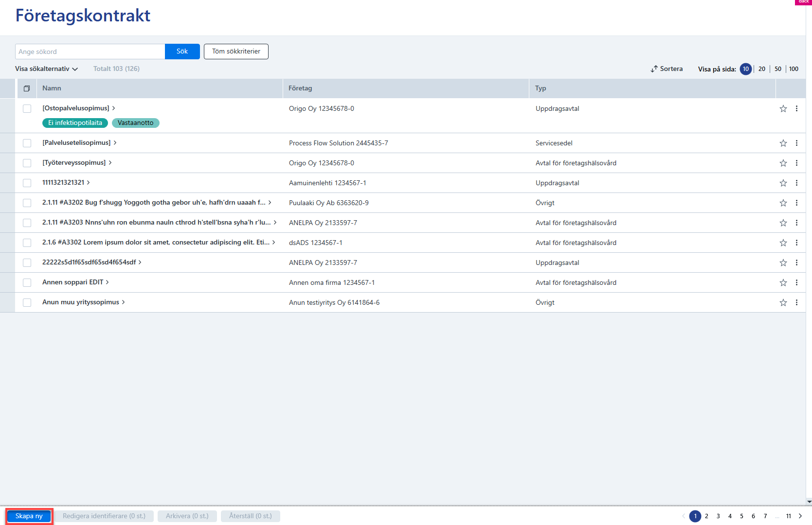Open three-dot menu for 1111321321321
The width and height of the screenshot is (812, 525).
point(796,183)
